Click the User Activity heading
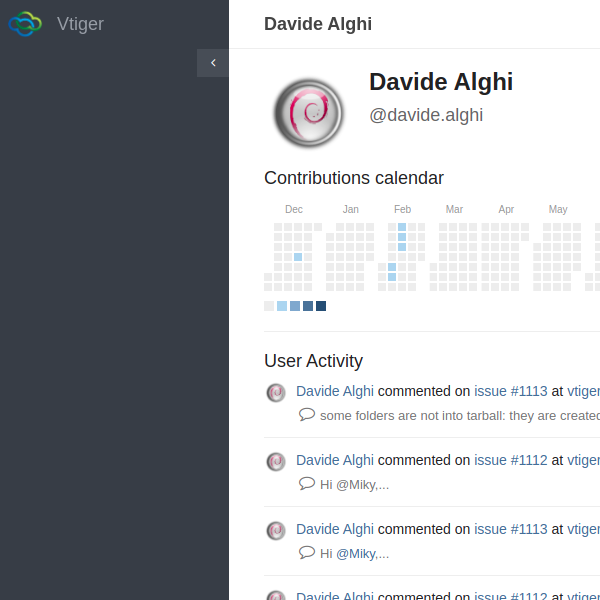600x600 pixels. [x=313, y=361]
